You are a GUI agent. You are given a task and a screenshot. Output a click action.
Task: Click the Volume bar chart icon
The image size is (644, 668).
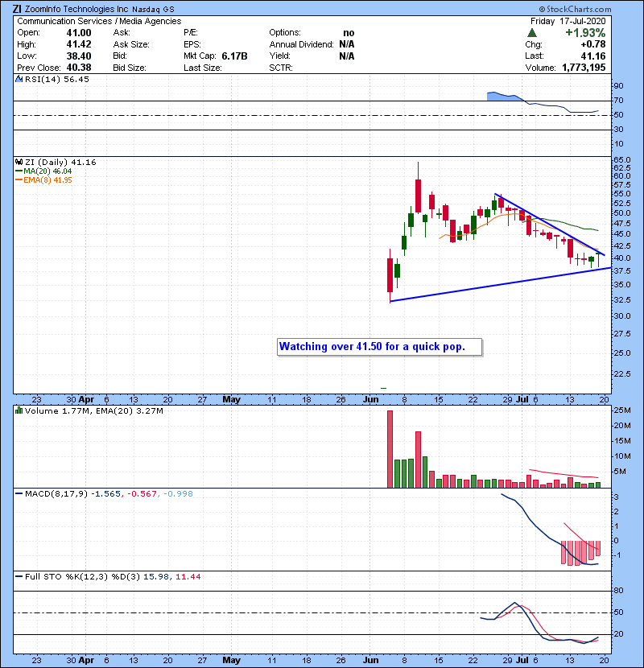coord(19,411)
